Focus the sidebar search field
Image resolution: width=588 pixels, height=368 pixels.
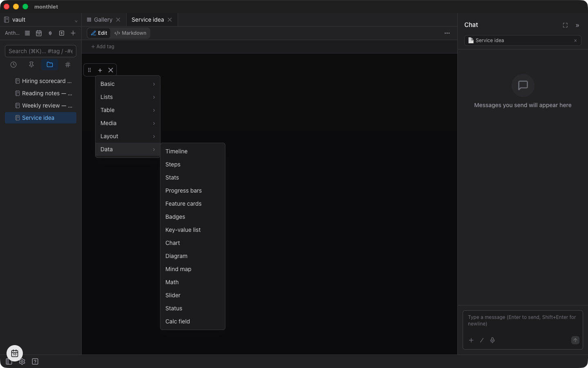pos(40,51)
